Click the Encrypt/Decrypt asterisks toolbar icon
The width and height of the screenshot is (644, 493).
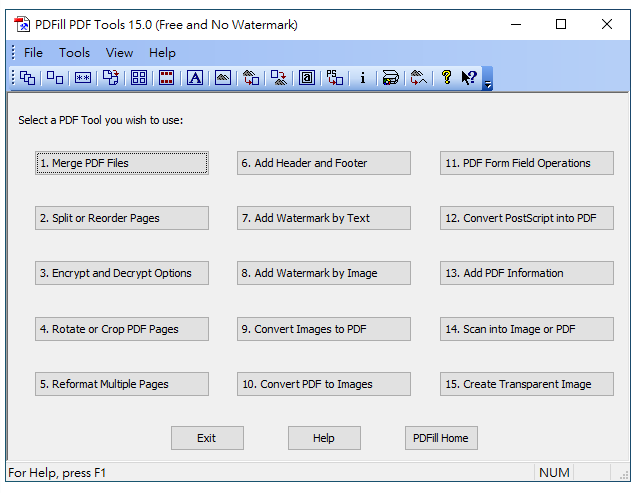coord(83,78)
